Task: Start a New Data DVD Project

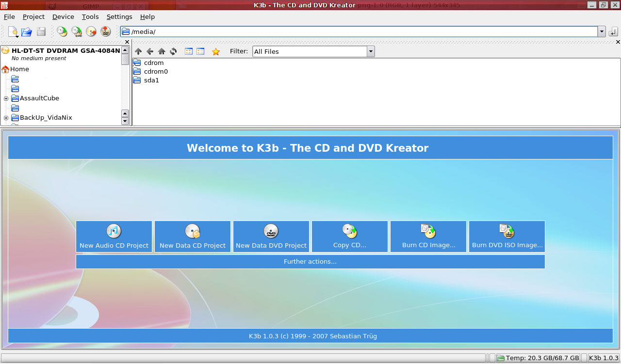Action: [271, 237]
